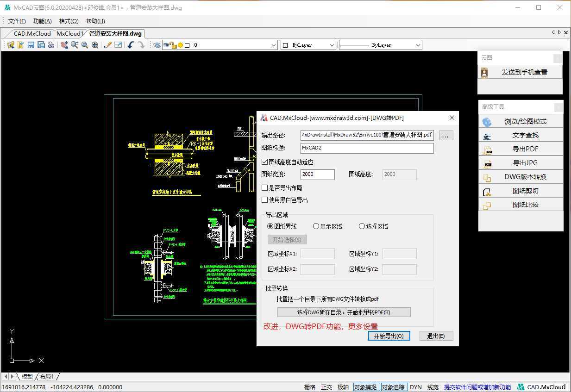The height and width of the screenshot is (392, 571).
Task: Uncheck 图纸高度自动适应 checkbox
Action: [265, 162]
